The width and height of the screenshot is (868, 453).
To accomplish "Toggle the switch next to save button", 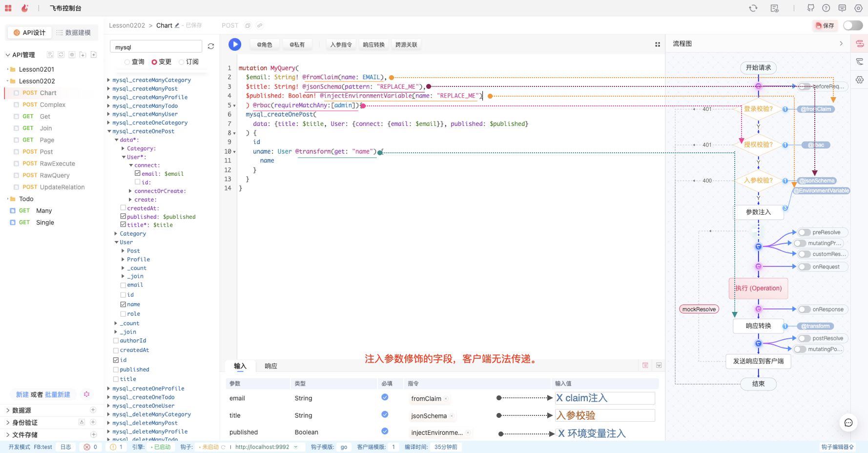I will [853, 25].
